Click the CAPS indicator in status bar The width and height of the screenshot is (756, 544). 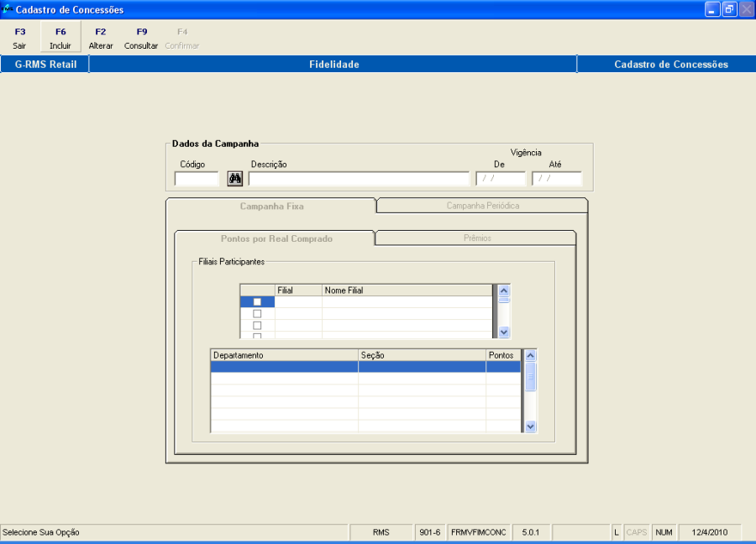pyautogui.click(x=637, y=532)
